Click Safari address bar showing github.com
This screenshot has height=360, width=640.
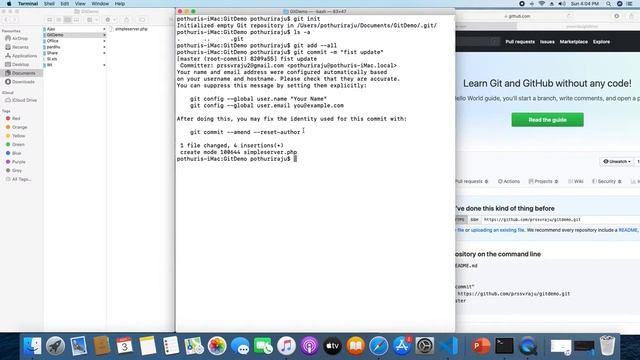click(x=518, y=16)
